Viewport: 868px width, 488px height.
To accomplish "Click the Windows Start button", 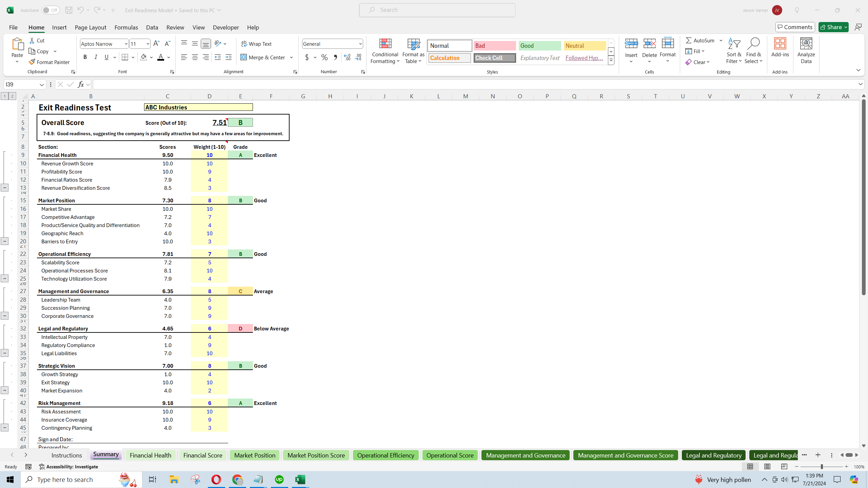I will (10, 480).
